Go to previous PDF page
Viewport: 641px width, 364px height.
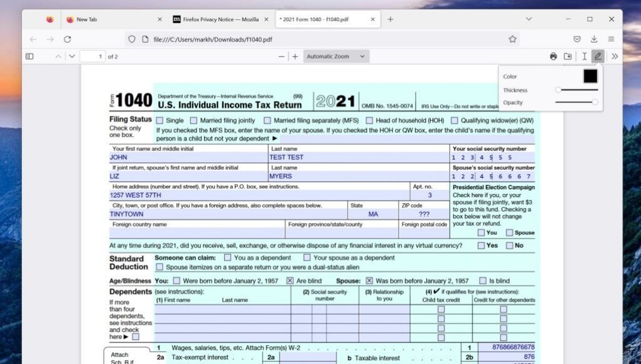58,56
